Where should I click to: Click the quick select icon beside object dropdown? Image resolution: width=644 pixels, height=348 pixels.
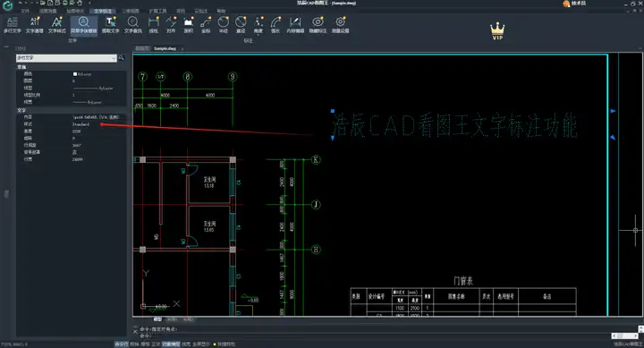pyautogui.click(x=122, y=58)
